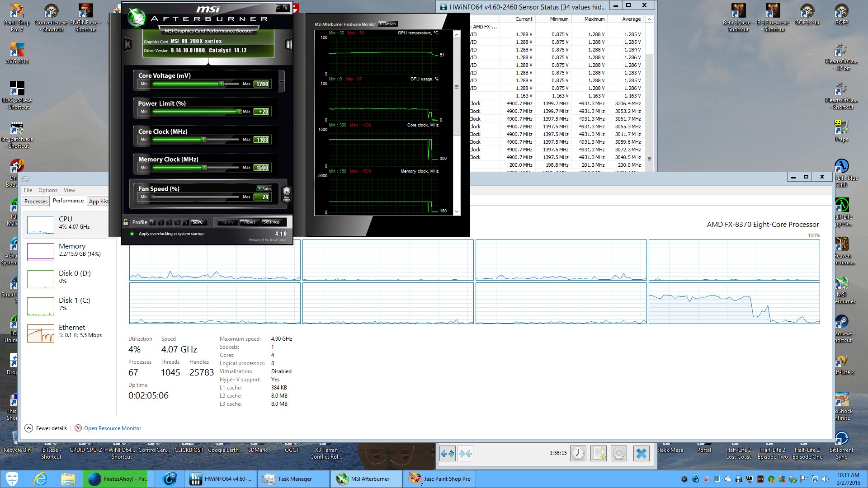868x488 pixels.
Task: Collapse columns with HWiNFO arrows-in icon
Action: coord(466,453)
